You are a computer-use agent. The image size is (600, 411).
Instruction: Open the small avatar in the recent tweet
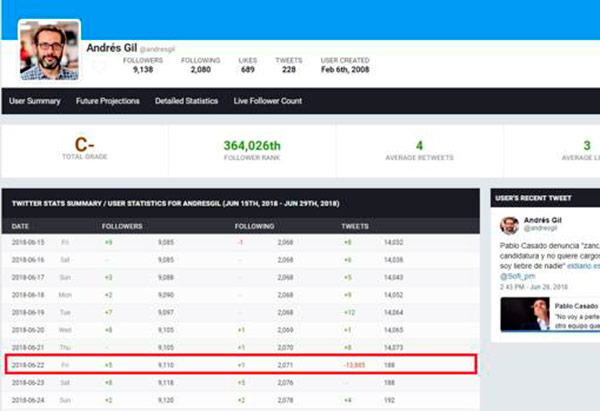pos(509,225)
